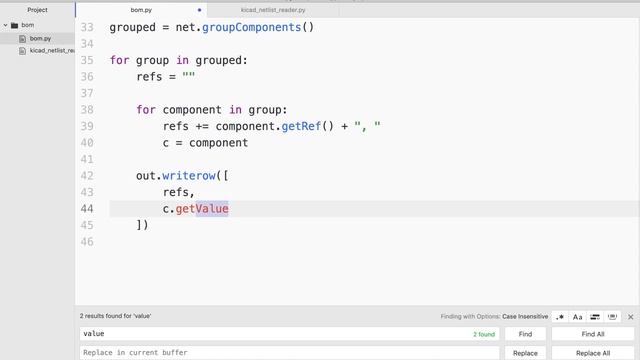Toggle regex search option
Screen dimensions: 640x360
560,317
